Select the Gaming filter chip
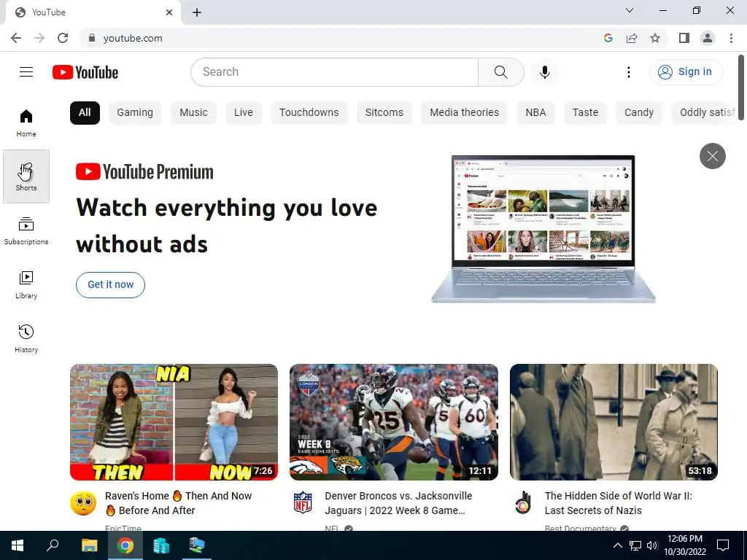Image resolution: width=747 pixels, height=560 pixels. 135,112
